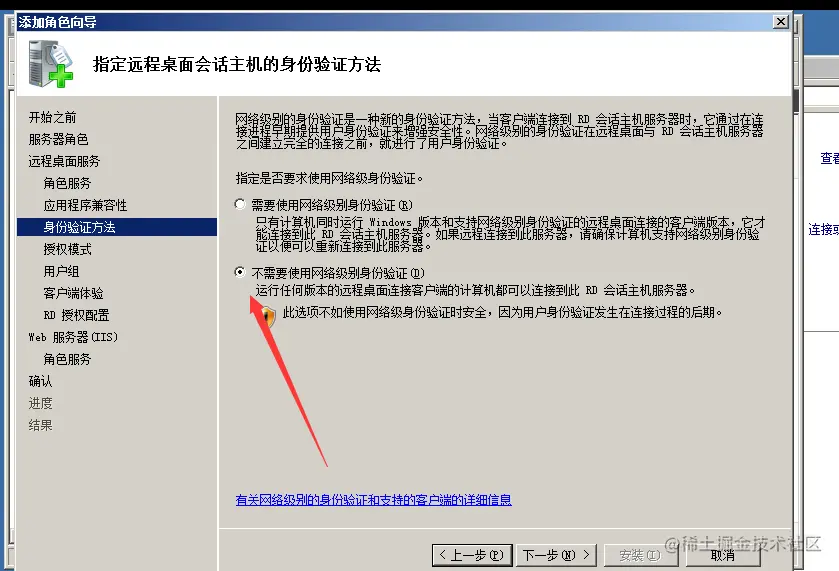Open Web 服务器(IIS) wizard step
This screenshot has width=839, height=571.
click(x=73, y=337)
